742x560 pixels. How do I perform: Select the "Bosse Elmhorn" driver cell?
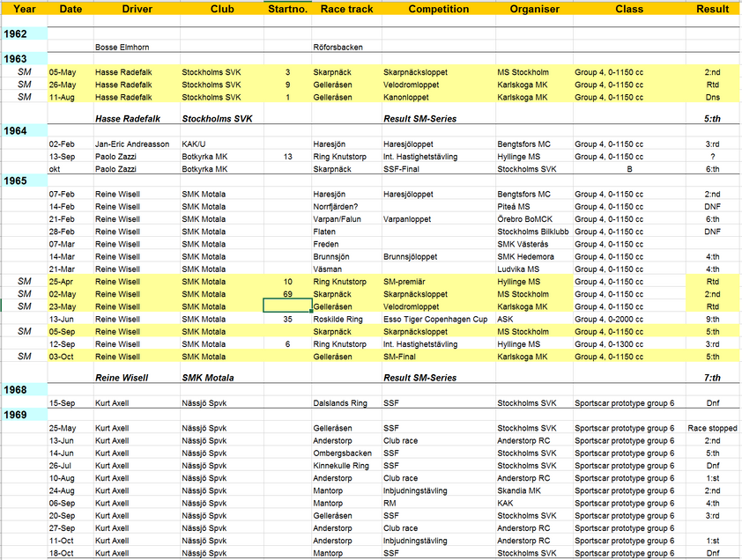137,48
